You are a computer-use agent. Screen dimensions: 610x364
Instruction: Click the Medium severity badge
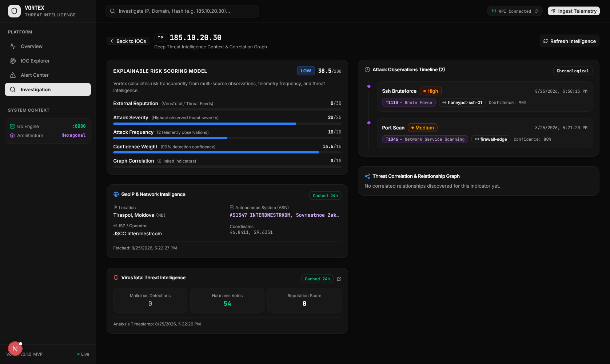coord(422,128)
